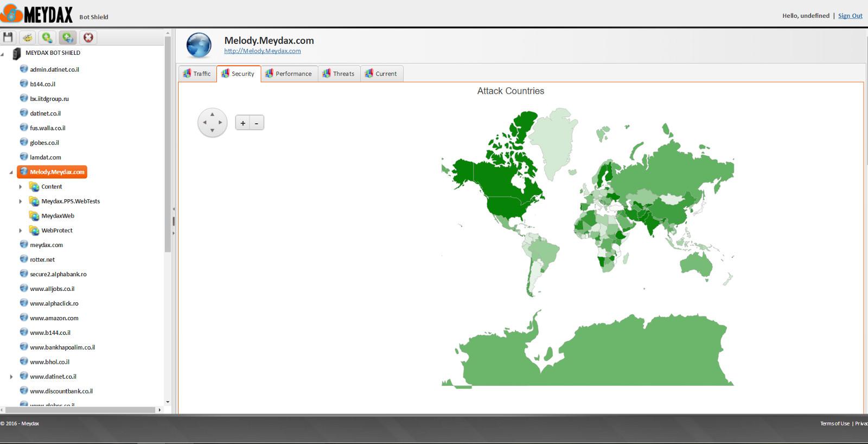Click the globe icon beside www.bhol.co.il
The image size is (868, 444).
pyautogui.click(x=24, y=361)
